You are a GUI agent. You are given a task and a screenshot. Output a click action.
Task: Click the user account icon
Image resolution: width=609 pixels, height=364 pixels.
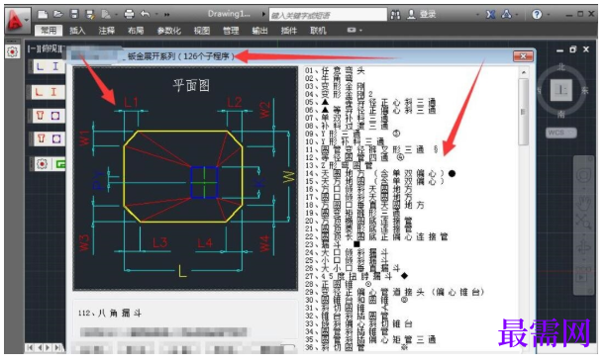tap(411, 15)
